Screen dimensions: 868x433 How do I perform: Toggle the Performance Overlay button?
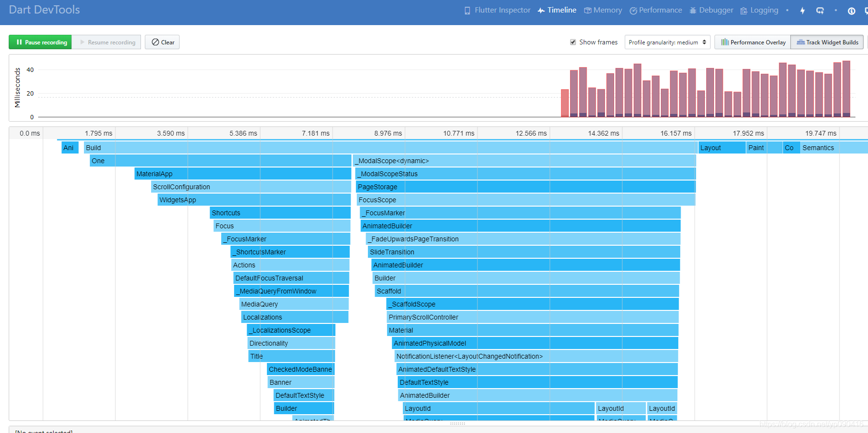(753, 42)
